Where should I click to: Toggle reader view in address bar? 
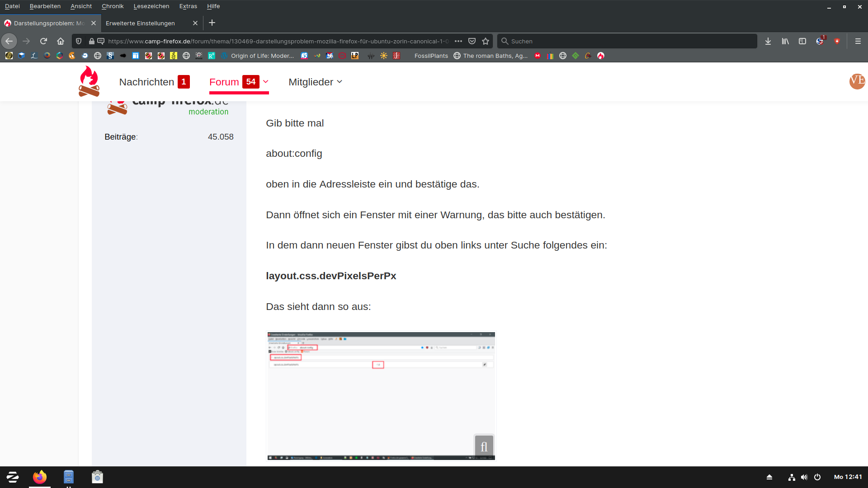point(101,41)
